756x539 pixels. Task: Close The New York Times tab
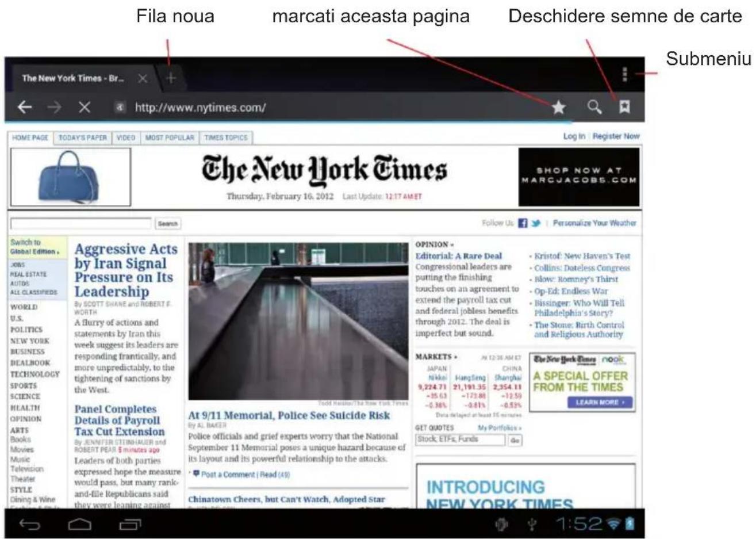click(143, 78)
